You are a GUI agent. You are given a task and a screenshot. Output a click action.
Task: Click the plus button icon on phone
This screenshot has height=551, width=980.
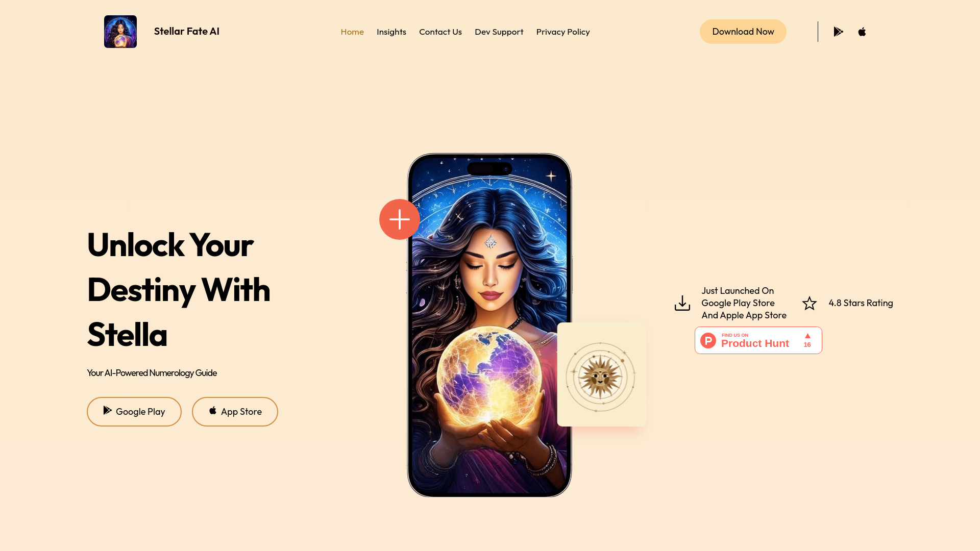[x=399, y=219]
